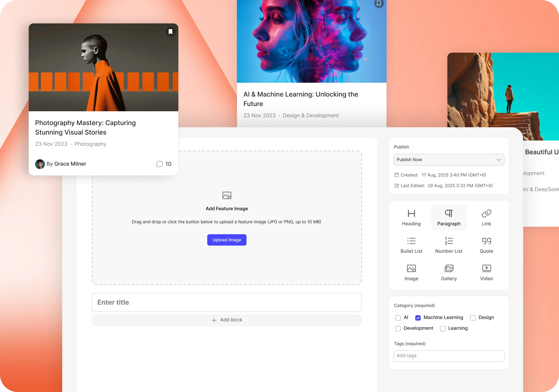Check the AI category
The image size is (559, 392).
[398, 318]
